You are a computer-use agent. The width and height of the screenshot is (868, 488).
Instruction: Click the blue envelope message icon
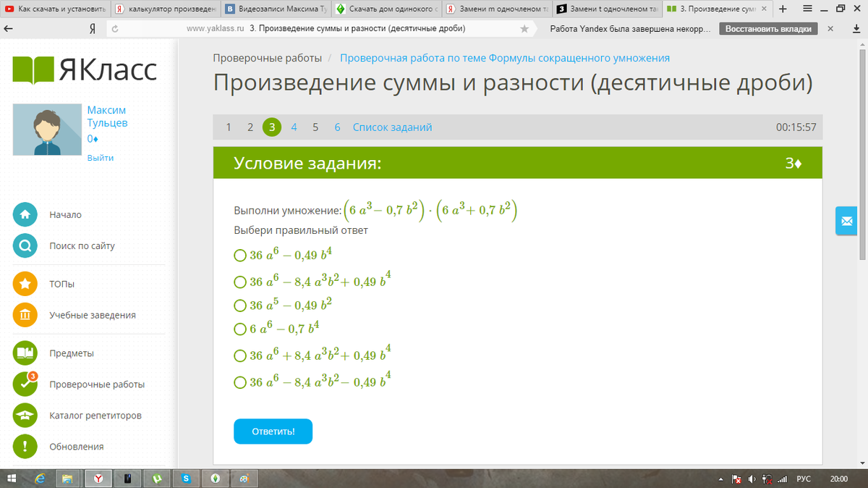click(846, 220)
